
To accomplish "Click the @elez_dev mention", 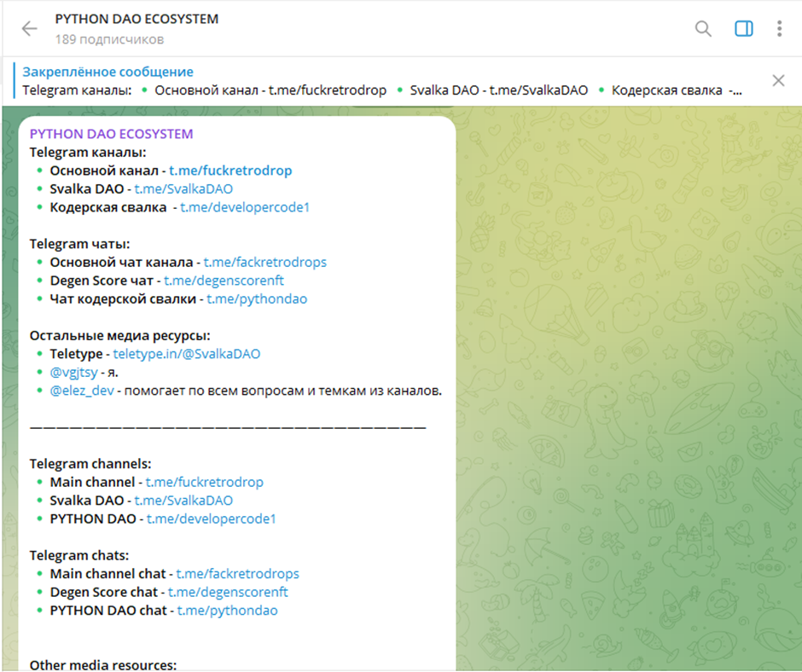I will pyautogui.click(x=82, y=391).
